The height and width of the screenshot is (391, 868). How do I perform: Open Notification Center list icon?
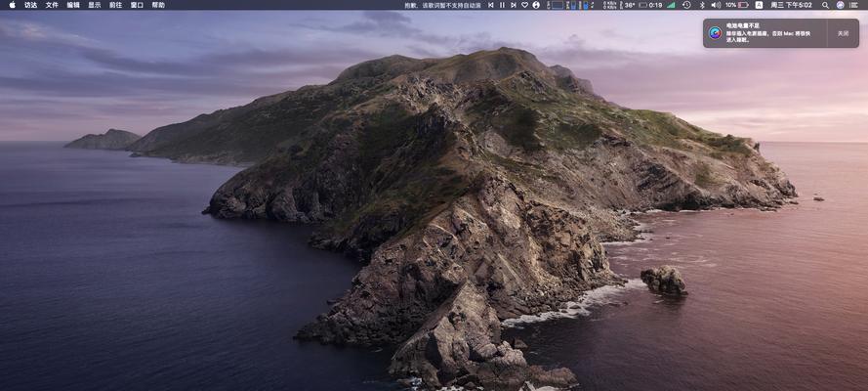(x=854, y=5)
